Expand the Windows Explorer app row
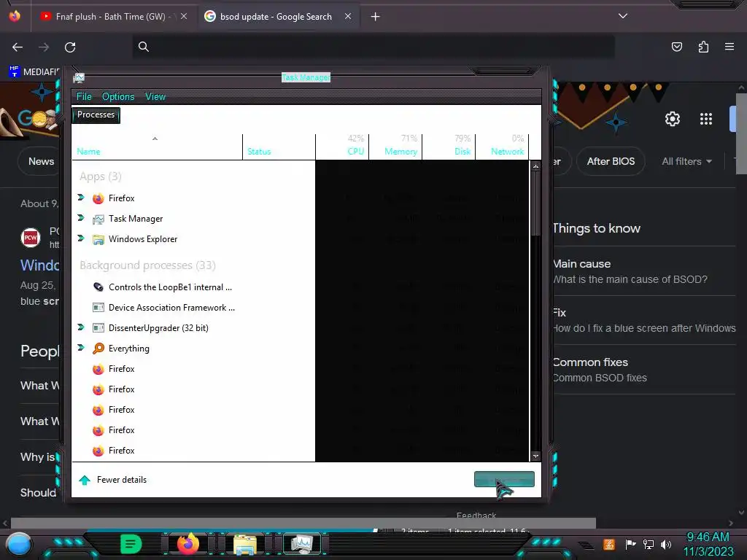Image resolution: width=747 pixels, height=560 pixels. coord(81,238)
